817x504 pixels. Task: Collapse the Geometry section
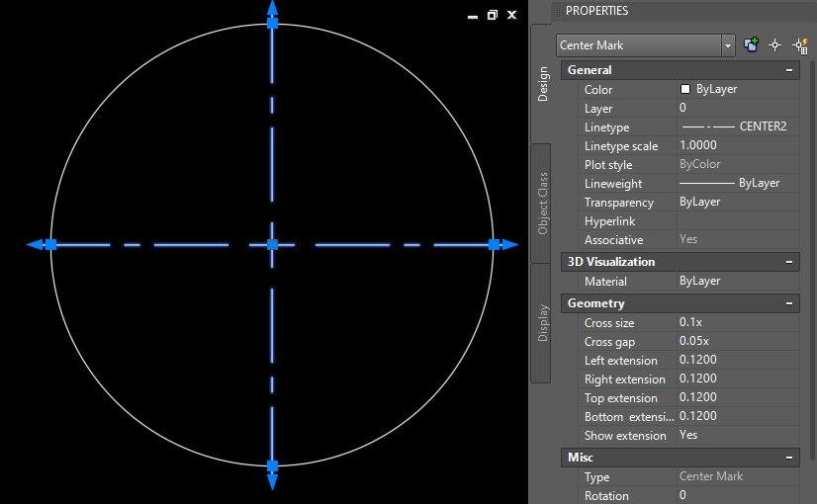[789, 303]
